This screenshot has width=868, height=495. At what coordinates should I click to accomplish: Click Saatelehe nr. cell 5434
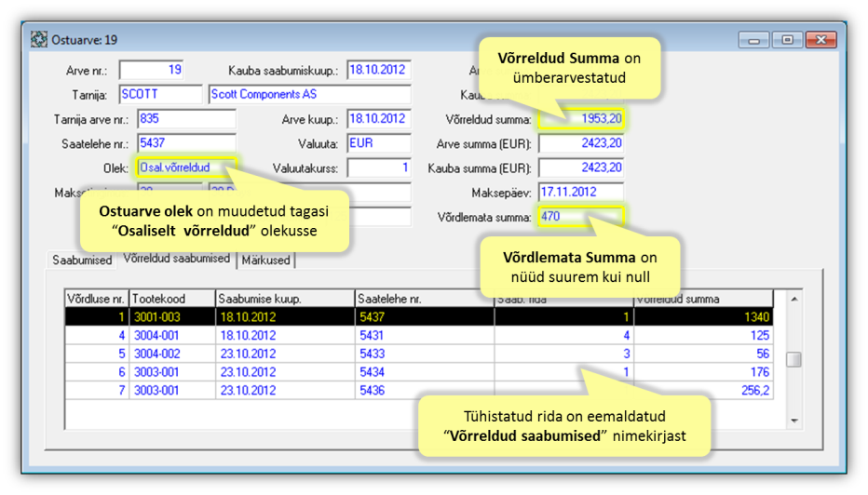point(425,371)
